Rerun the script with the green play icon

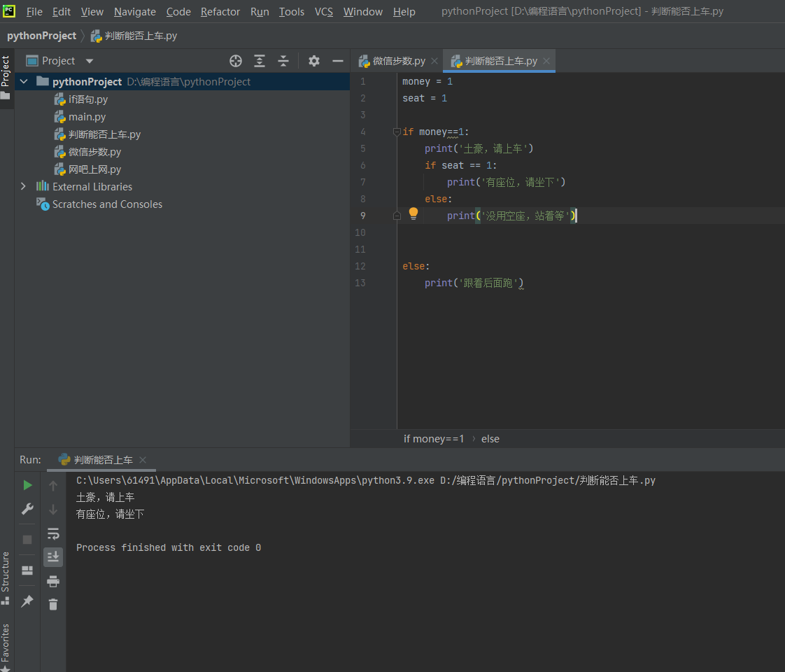coord(27,485)
